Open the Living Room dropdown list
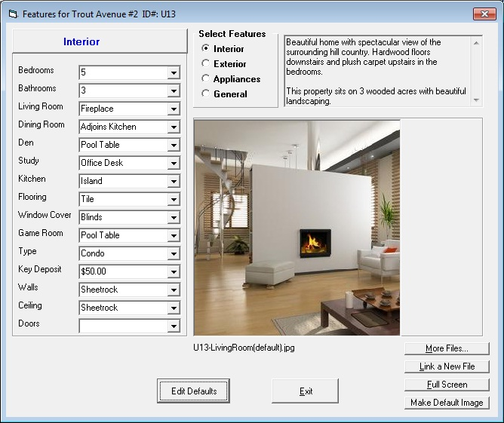504x423 pixels. point(174,109)
